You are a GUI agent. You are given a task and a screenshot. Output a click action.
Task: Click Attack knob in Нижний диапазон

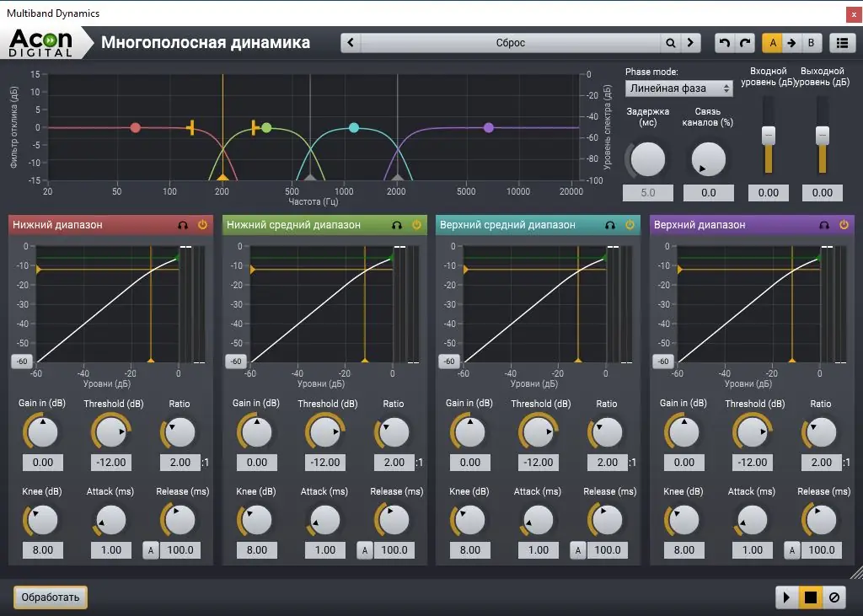tap(110, 520)
